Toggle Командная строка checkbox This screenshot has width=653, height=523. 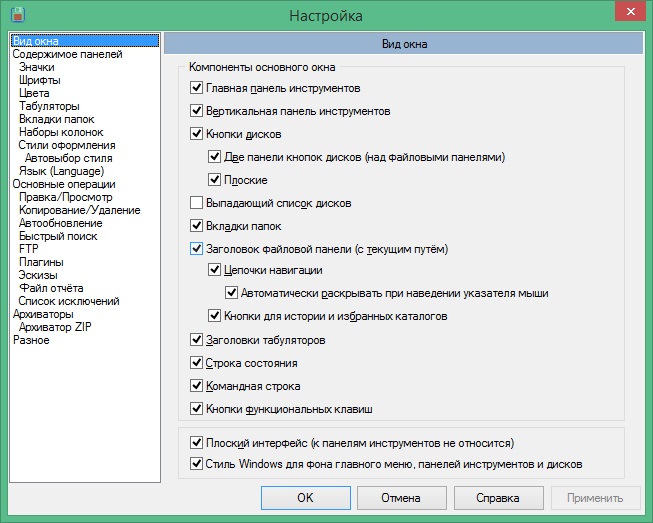coord(196,385)
